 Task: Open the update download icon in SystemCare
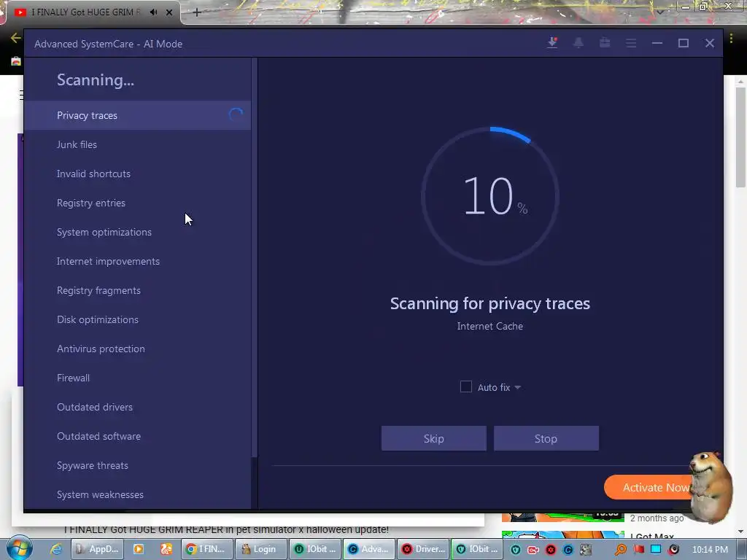click(x=552, y=43)
